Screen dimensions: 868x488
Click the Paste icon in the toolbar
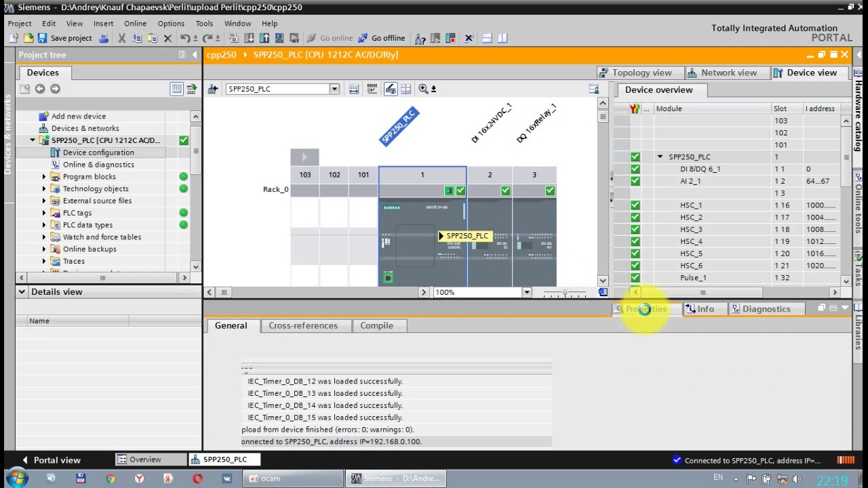tap(152, 39)
